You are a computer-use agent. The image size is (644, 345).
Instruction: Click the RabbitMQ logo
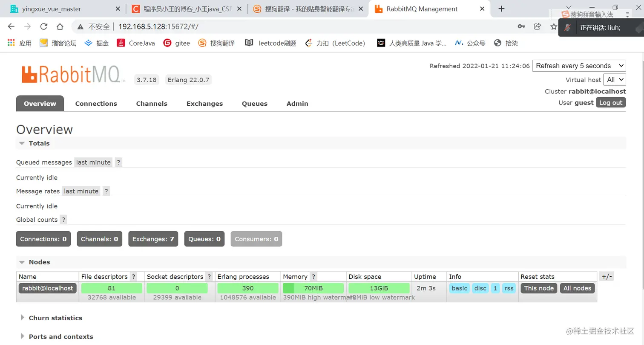[73, 74]
